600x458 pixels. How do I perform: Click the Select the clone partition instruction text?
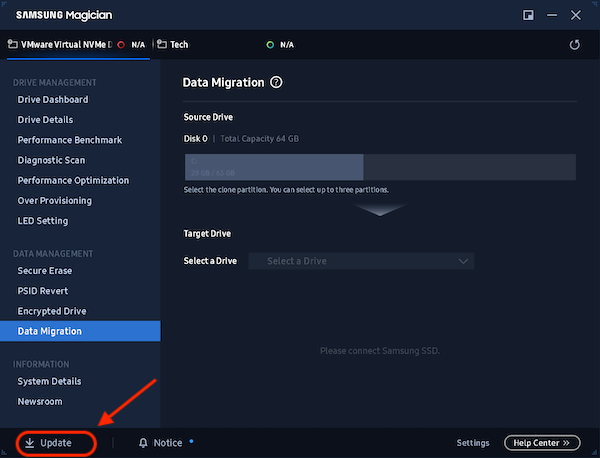(x=286, y=190)
